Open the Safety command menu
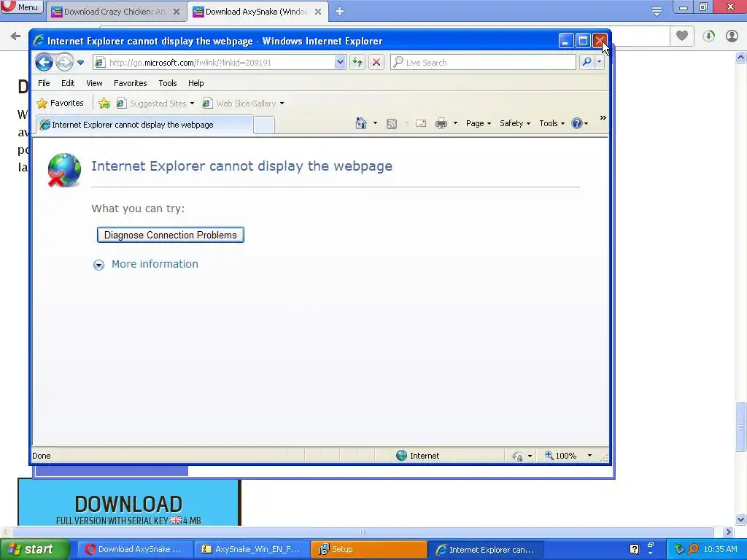 515,123
